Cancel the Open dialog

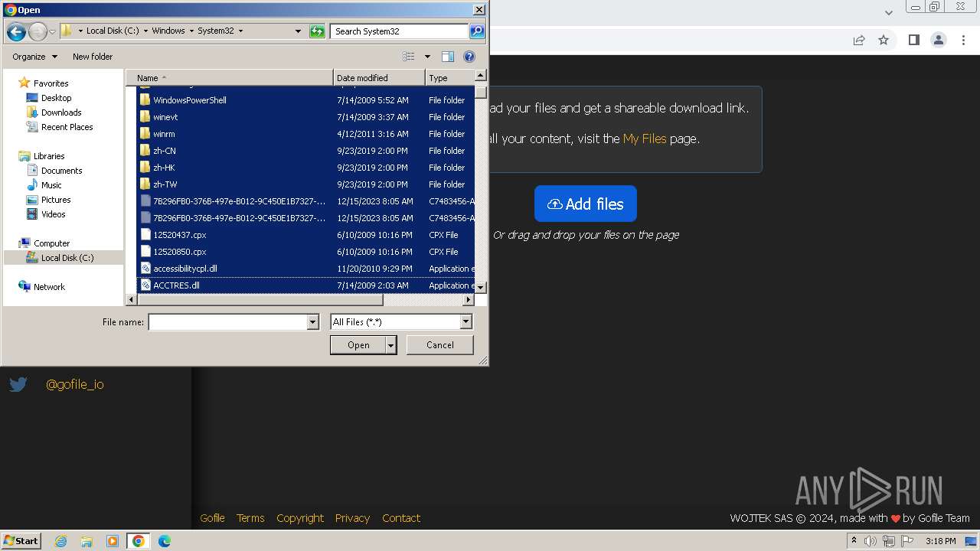point(440,345)
